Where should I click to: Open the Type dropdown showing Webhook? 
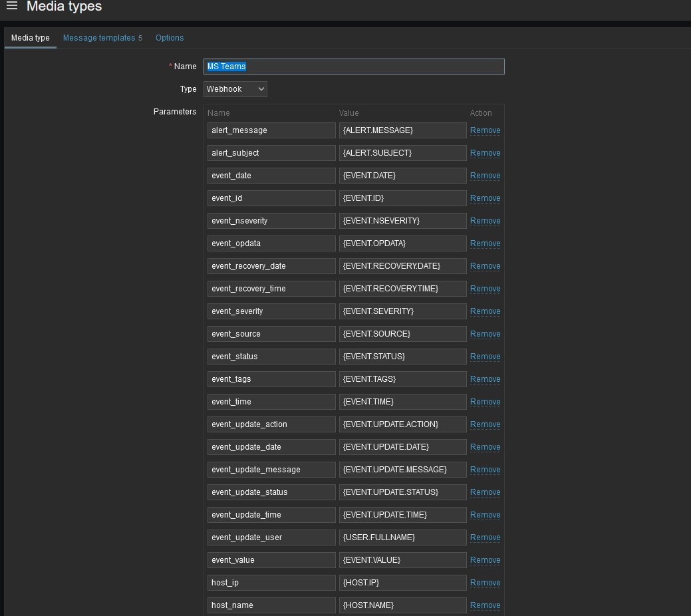click(x=235, y=89)
